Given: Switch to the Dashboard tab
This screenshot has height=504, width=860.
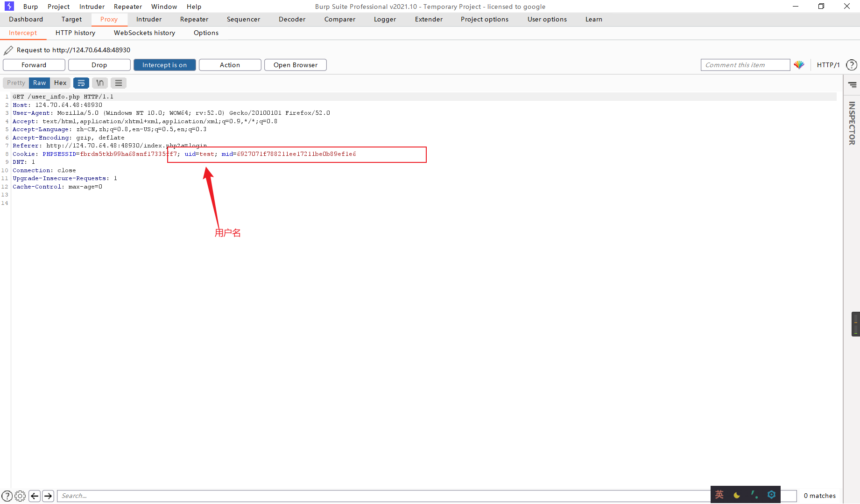Looking at the screenshot, I should (x=26, y=19).
